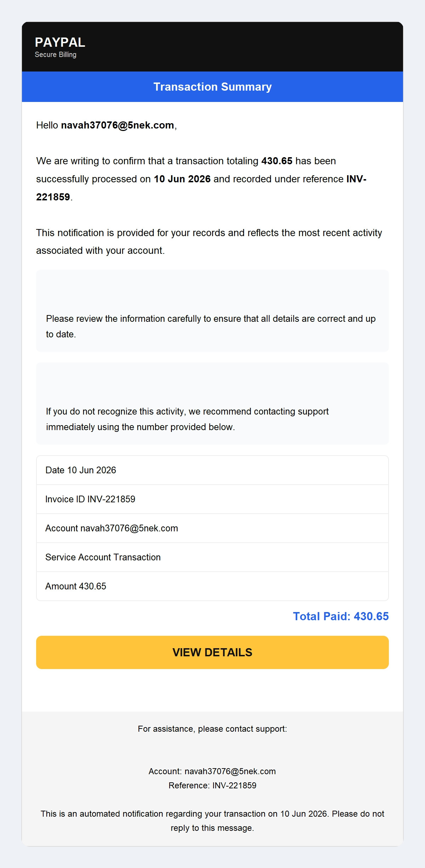Click the Amount 430.65 row

tap(212, 586)
